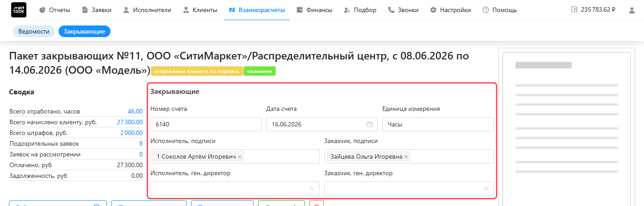Click the wallet balance 235 783.62 ₽
Screen dimensions: 644x206
[593, 9]
